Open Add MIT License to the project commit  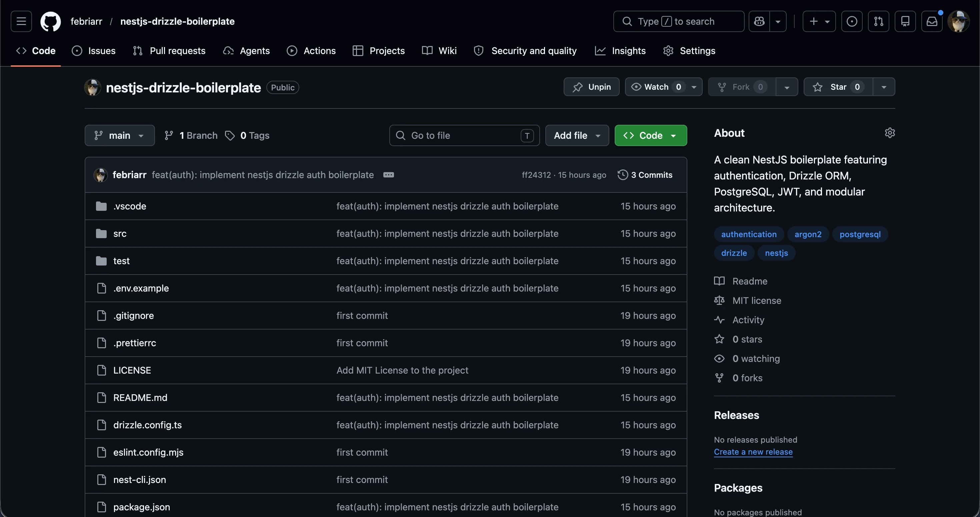[403, 370]
